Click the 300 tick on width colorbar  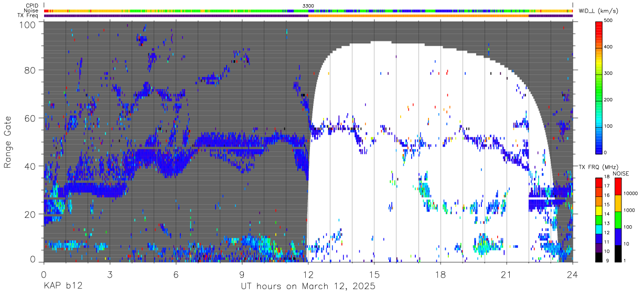609,73
